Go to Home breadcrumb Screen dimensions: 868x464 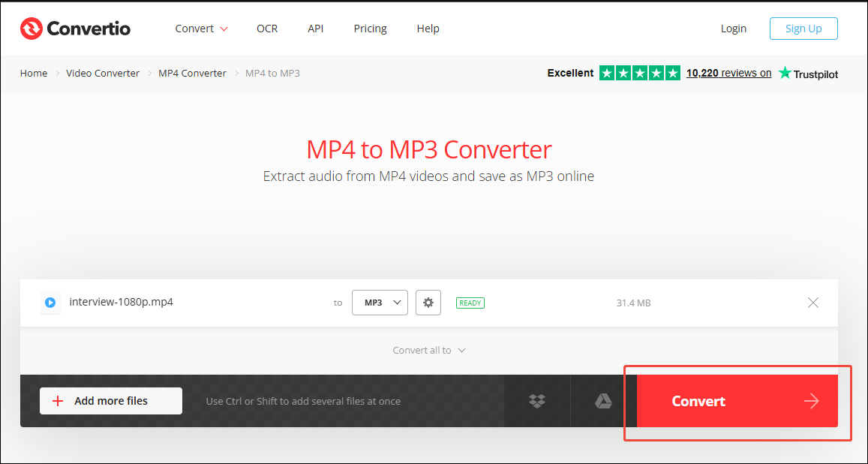34,73
